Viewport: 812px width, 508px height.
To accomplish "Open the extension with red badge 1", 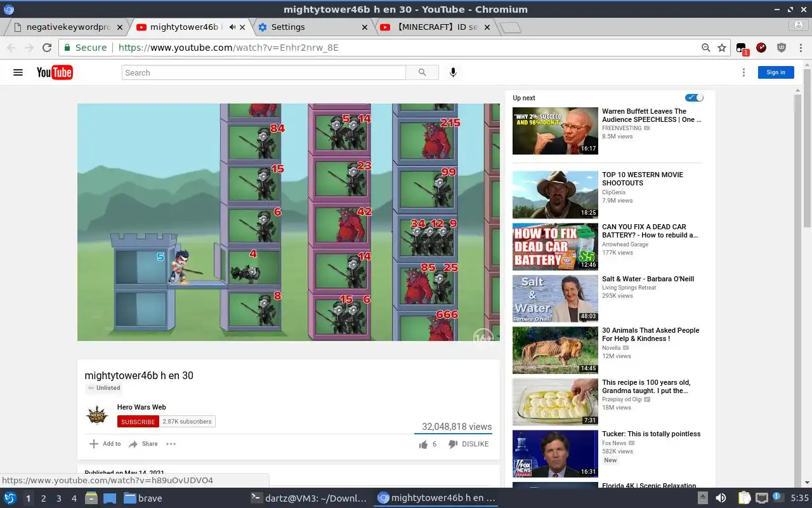I will tap(742, 48).
